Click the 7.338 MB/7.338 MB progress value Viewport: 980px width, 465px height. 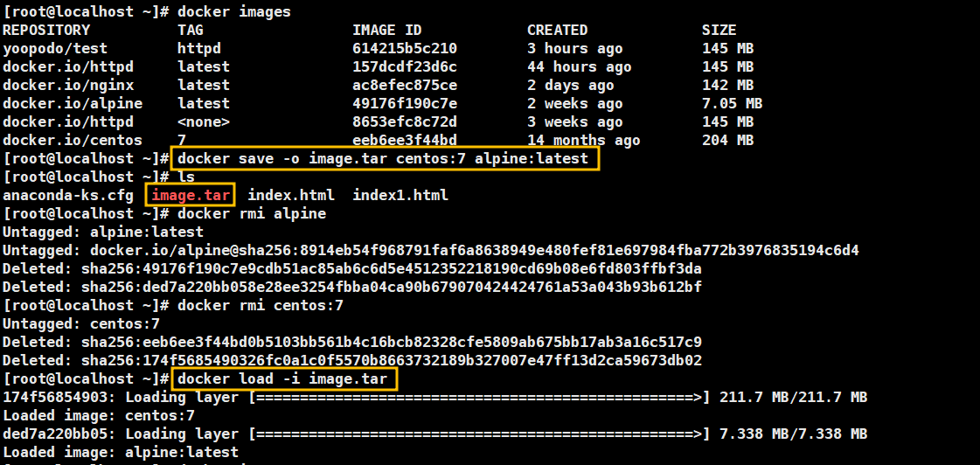(793, 434)
